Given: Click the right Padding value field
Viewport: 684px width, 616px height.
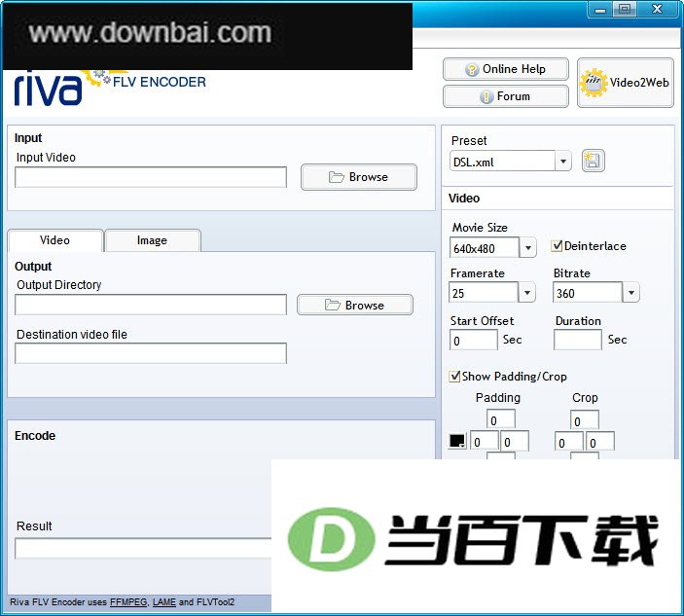Looking at the screenshot, I should [515, 441].
